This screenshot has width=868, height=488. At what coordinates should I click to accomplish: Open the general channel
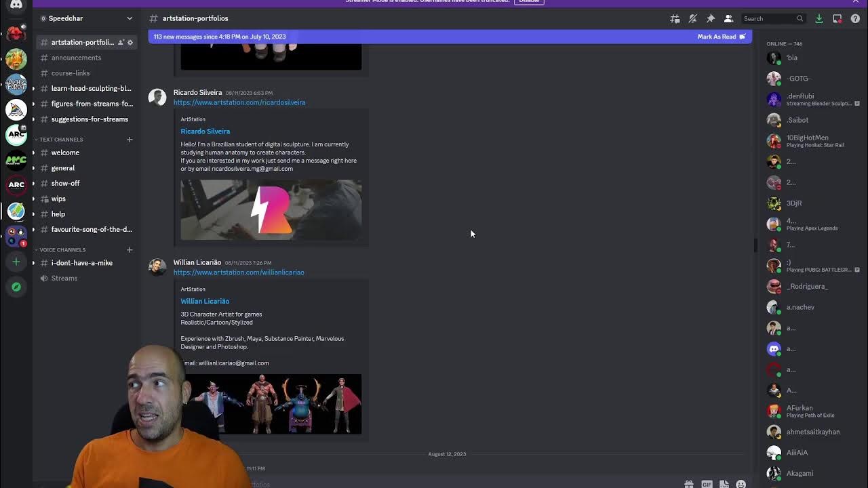pyautogui.click(x=85, y=168)
